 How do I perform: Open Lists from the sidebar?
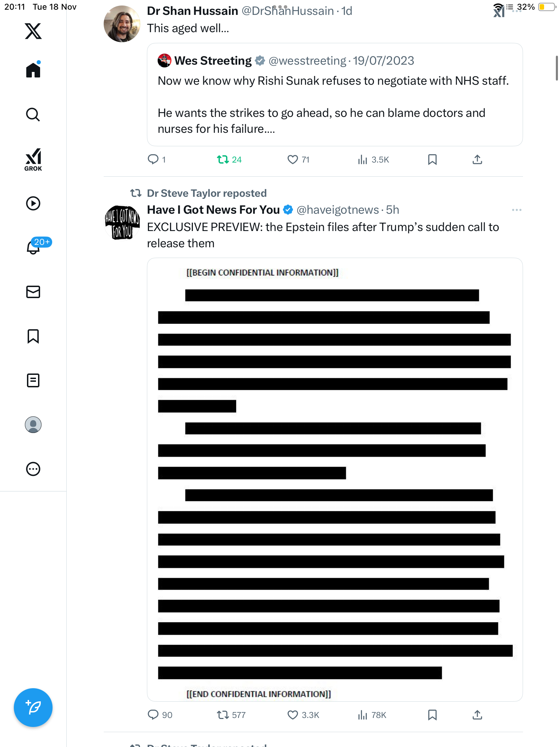click(33, 380)
